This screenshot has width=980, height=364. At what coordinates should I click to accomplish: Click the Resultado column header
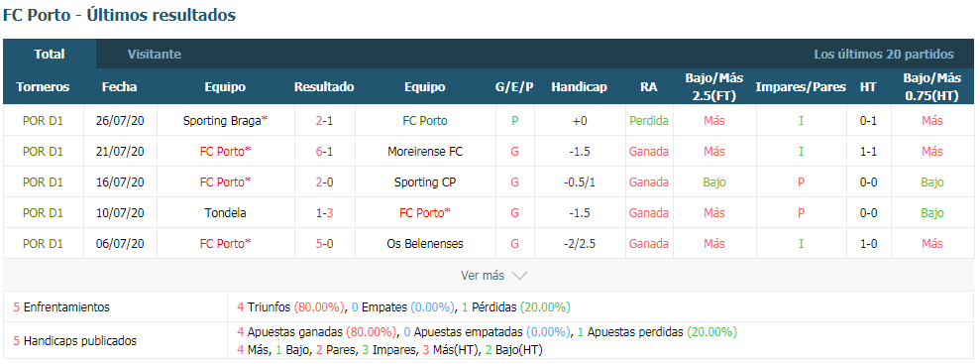point(324,87)
